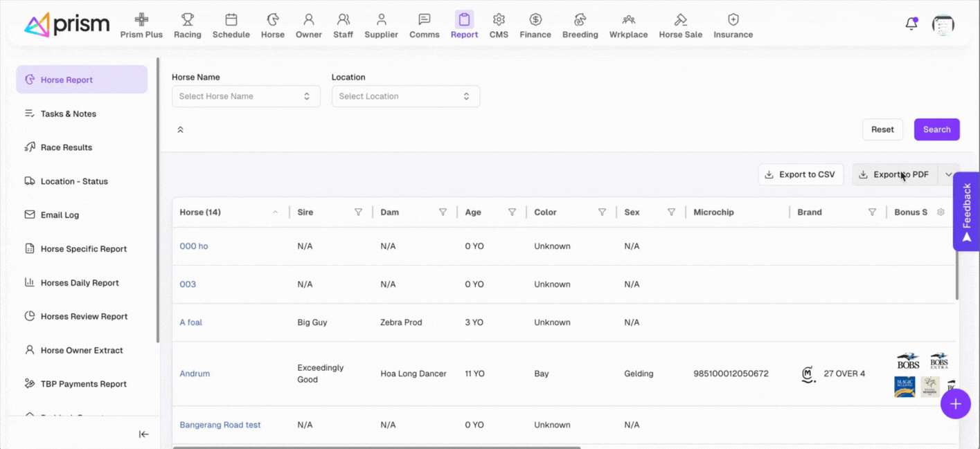Open Race Results in sidebar

(x=66, y=147)
